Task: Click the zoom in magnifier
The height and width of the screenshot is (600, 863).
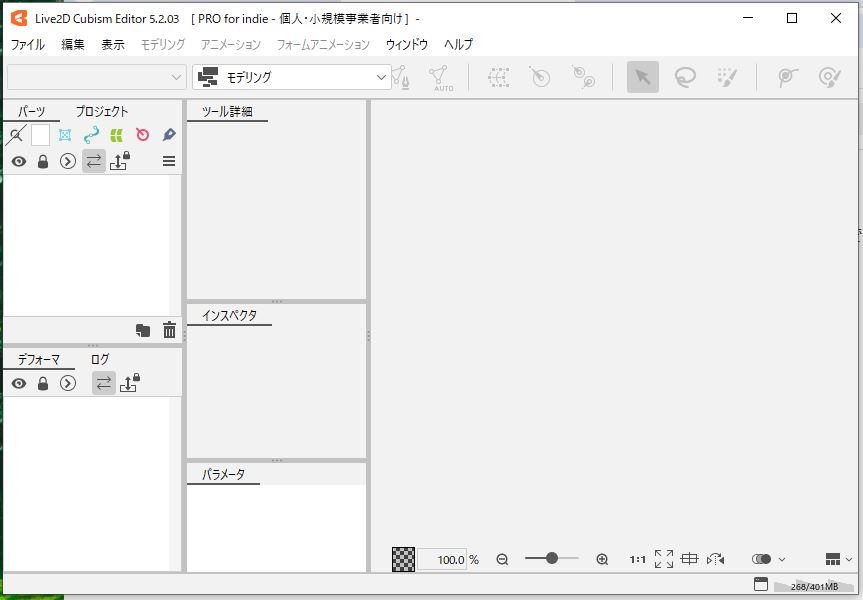Action: pos(602,559)
